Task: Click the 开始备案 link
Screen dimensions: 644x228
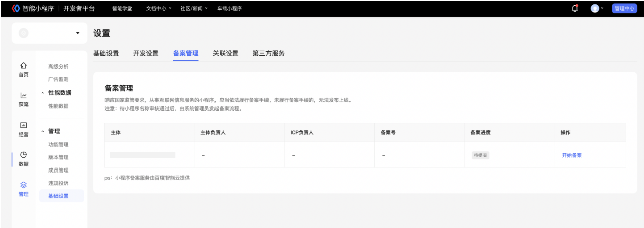Action: 572,155
